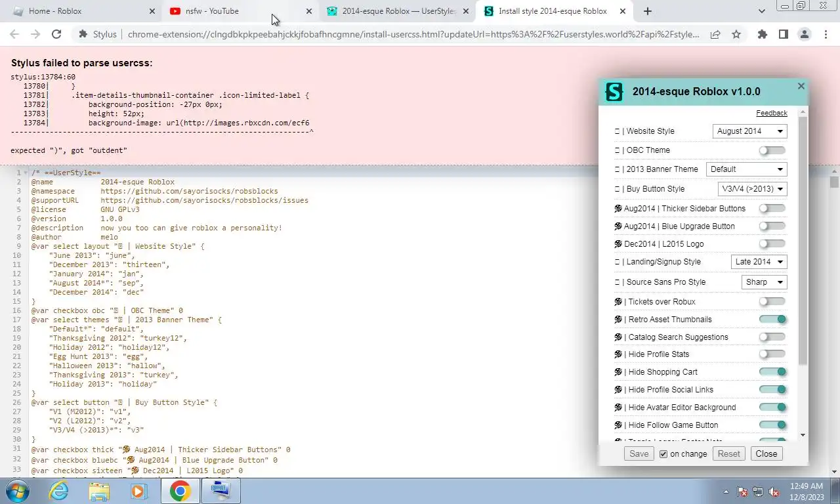The height and width of the screenshot is (504, 840).
Task: Open 2013 Banner Theme dropdown
Action: (x=746, y=169)
